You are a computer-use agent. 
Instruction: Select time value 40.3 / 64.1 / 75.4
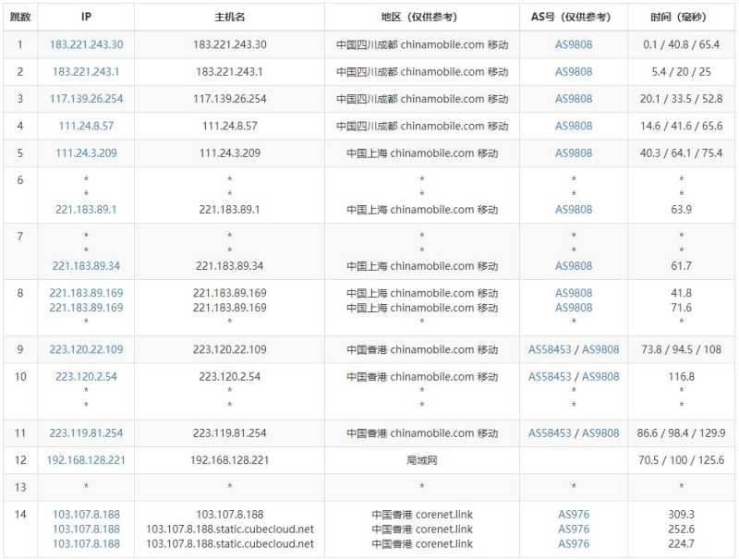tap(681, 153)
